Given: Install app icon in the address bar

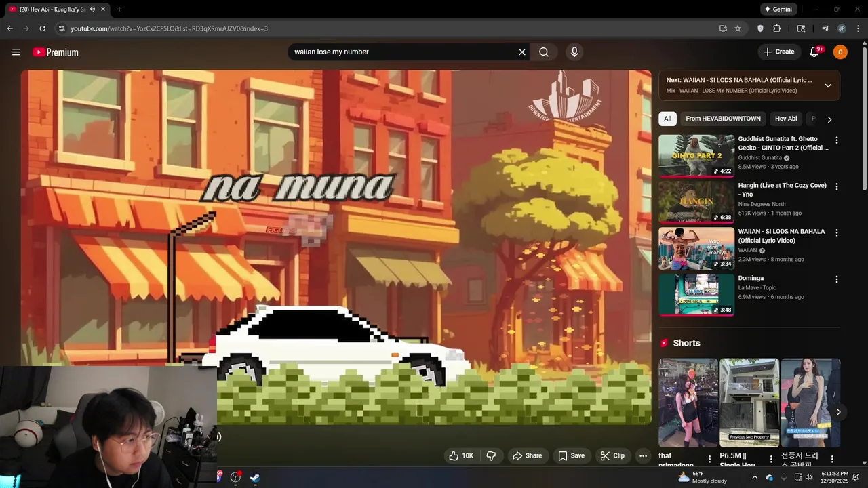Looking at the screenshot, I should 723,28.
